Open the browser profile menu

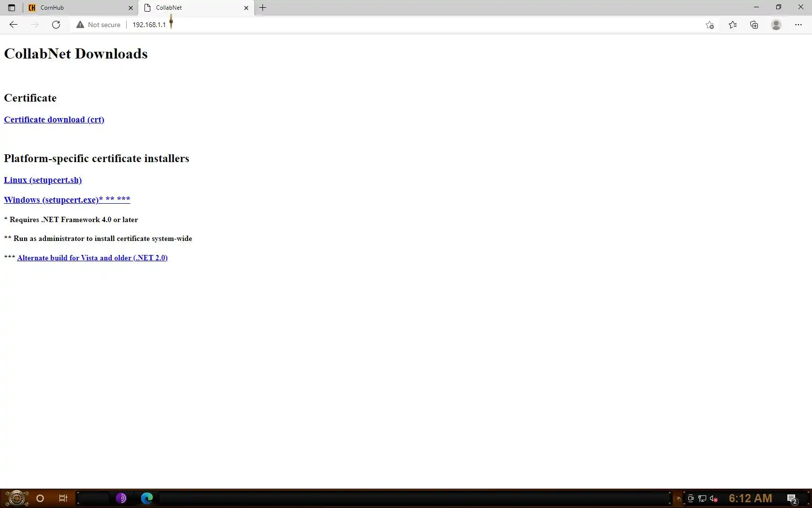coord(776,25)
